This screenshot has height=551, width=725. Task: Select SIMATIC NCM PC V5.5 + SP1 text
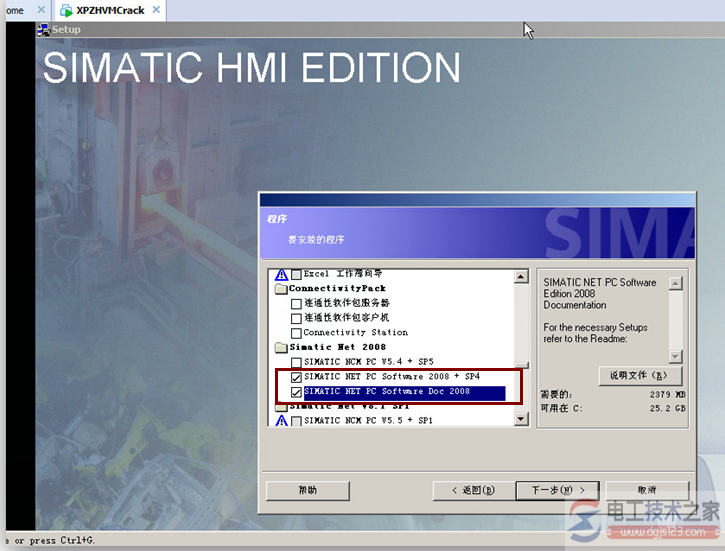pos(368,421)
